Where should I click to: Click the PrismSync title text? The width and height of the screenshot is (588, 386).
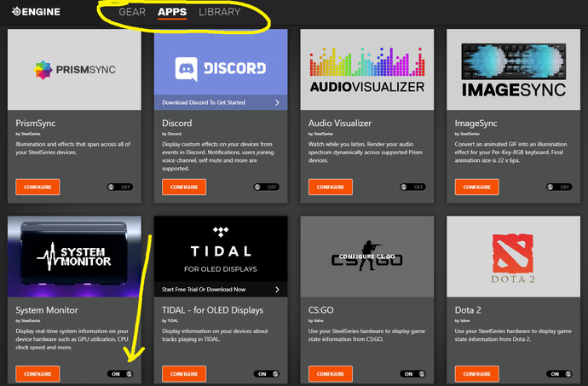point(35,123)
